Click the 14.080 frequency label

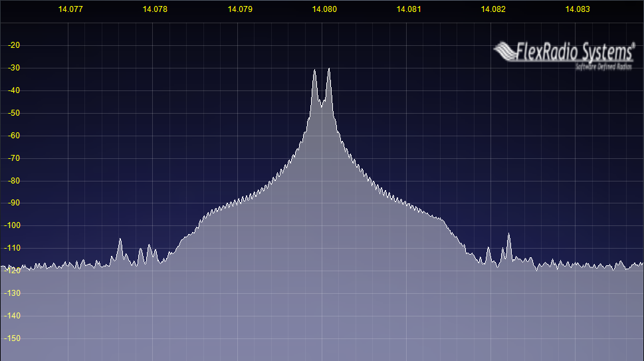(x=324, y=9)
